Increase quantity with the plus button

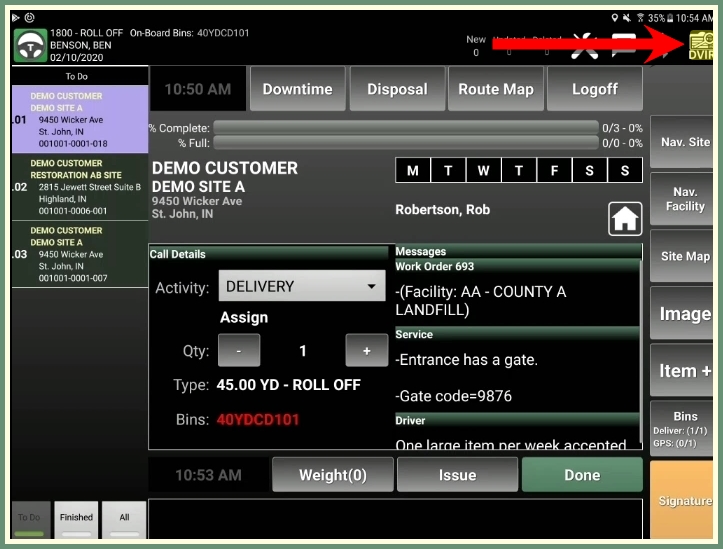366,350
